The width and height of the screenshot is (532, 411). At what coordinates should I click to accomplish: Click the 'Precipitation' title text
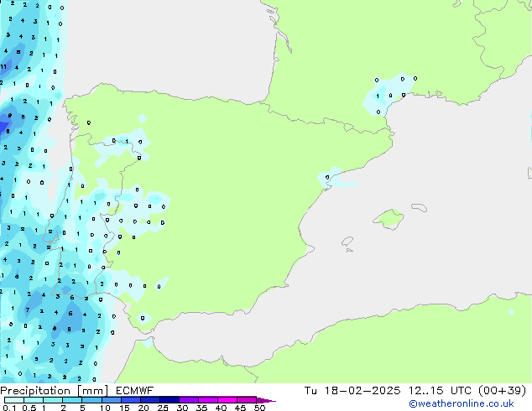[35, 391]
